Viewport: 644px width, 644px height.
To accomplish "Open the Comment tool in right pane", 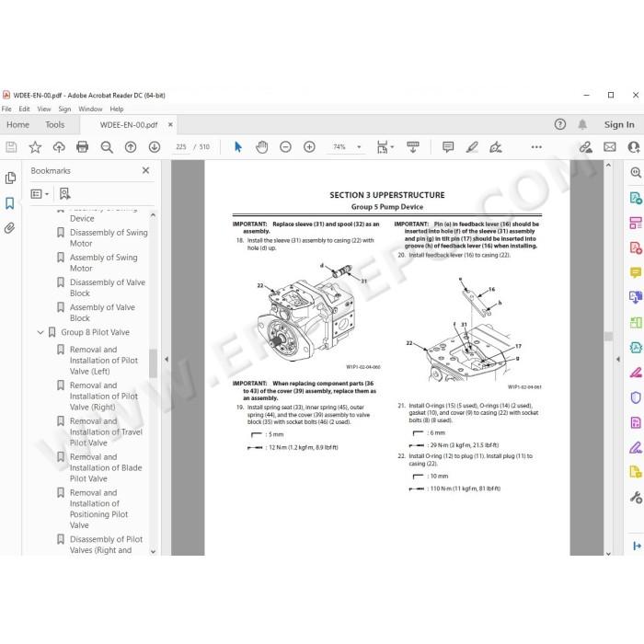I will (x=636, y=272).
